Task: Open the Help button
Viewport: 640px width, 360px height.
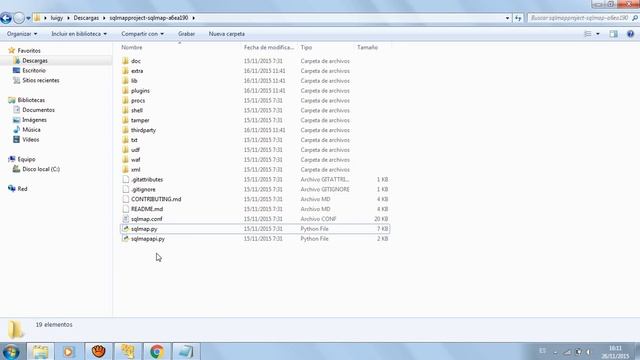Action: pos(630,34)
